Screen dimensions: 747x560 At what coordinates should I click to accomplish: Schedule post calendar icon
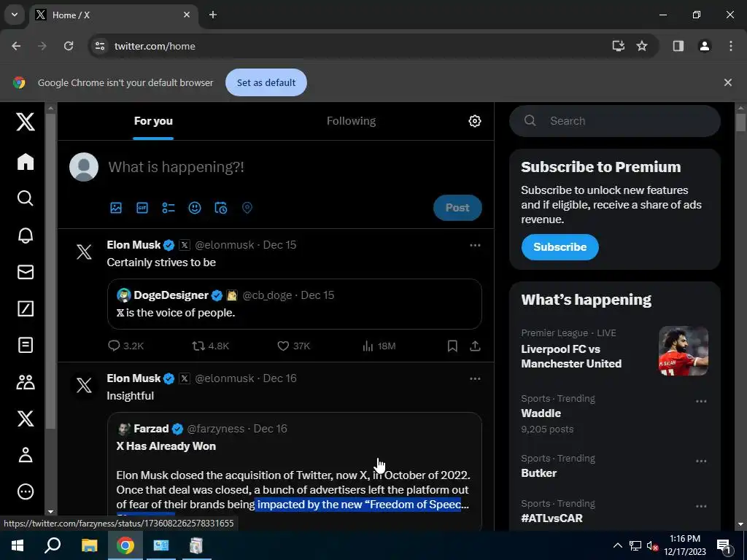221,208
